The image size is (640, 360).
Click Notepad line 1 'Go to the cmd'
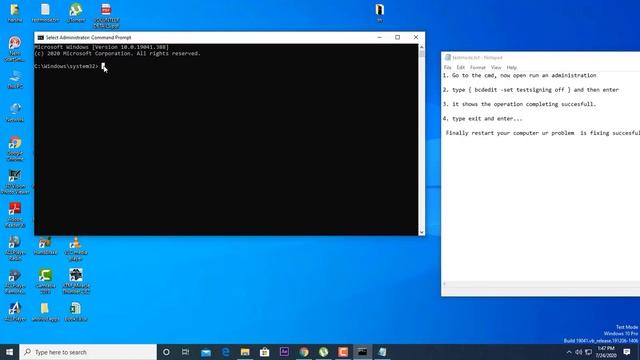click(x=520, y=76)
